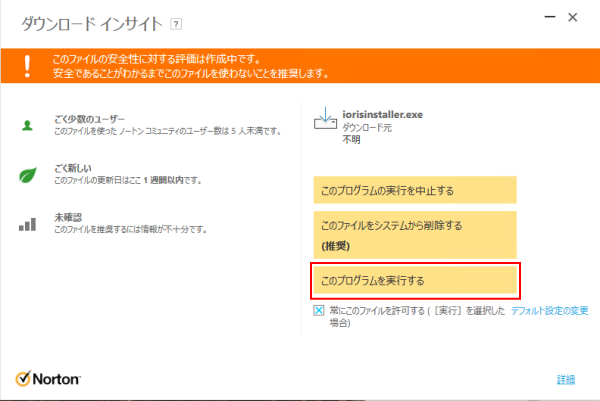This screenshot has width=600, height=401.
Task: Click the 未確認 heading
Action: [x=68, y=217]
